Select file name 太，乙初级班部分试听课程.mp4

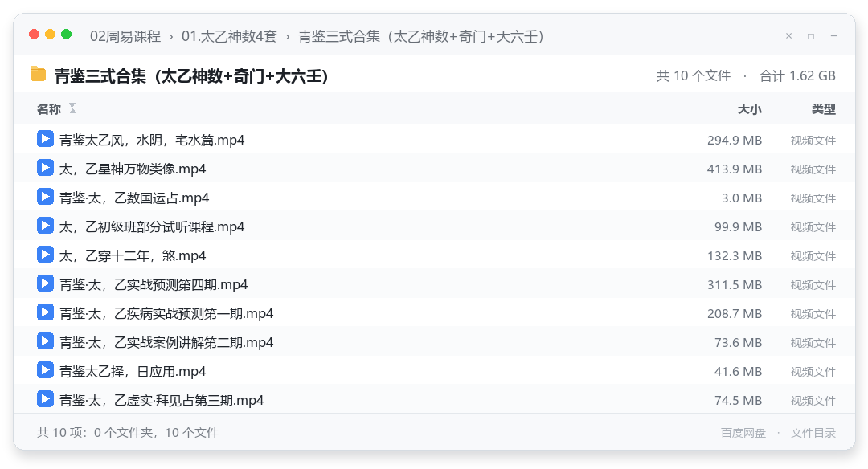click(152, 226)
